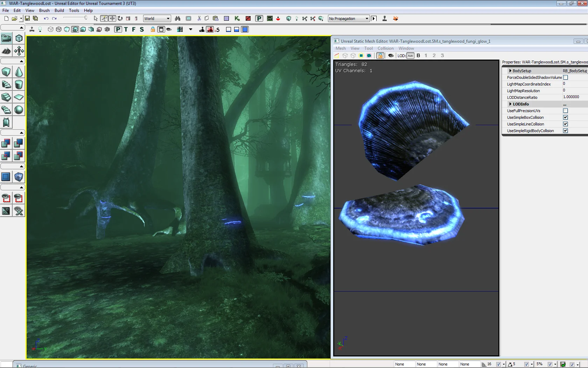Image resolution: width=588 pixels, height=368 pixels.
Task: Click the LOD 3 button
Action: (x=442, y=55)
